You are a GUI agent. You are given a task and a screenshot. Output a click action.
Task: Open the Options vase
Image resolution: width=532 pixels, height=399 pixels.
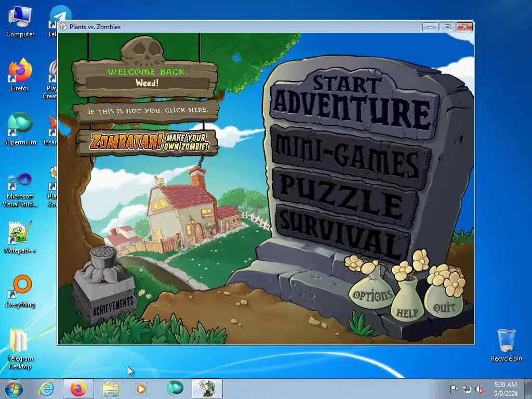tap(372, 294)
